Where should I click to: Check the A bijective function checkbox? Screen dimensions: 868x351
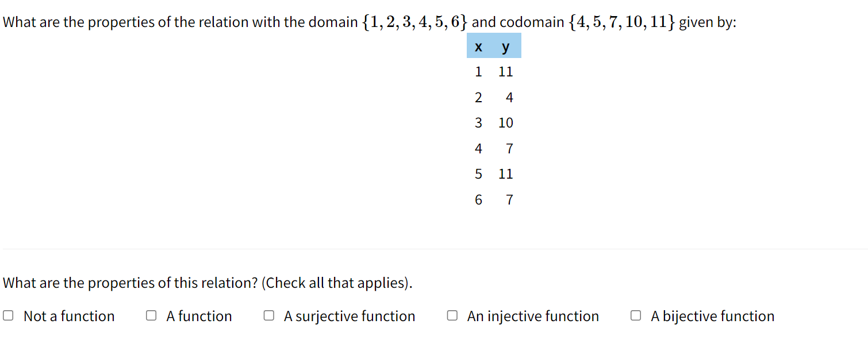coord(635,315)
